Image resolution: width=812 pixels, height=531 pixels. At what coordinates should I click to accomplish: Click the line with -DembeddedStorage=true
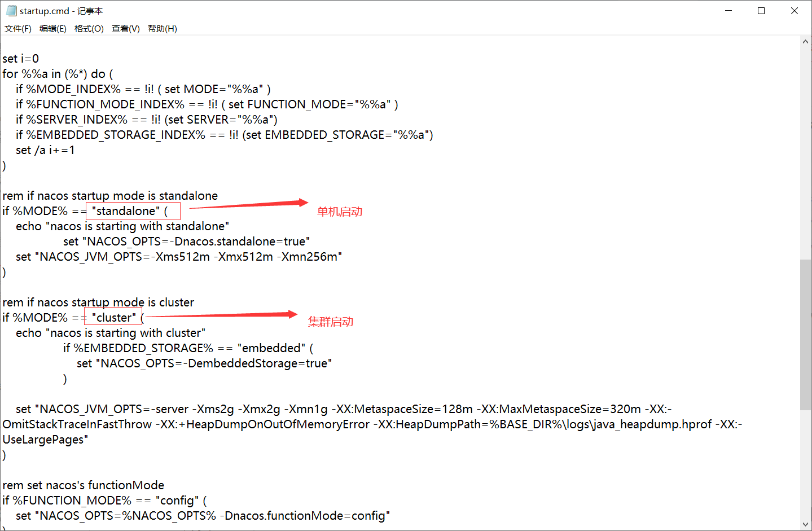point(204,363)
